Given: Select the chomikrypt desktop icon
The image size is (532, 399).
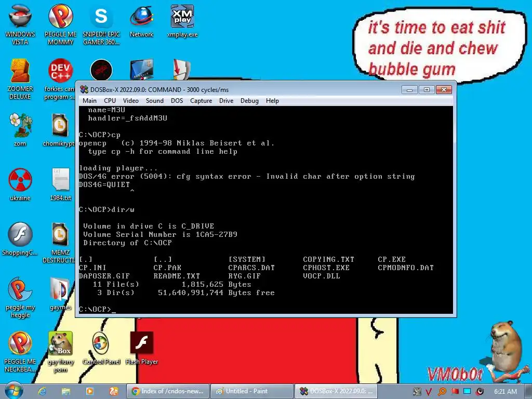Looking at the screenshot, I should pos(59,129).
